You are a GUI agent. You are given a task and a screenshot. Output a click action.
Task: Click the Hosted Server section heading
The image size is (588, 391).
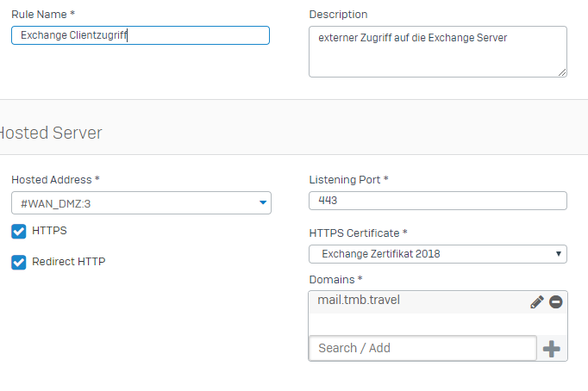[51, 133]
